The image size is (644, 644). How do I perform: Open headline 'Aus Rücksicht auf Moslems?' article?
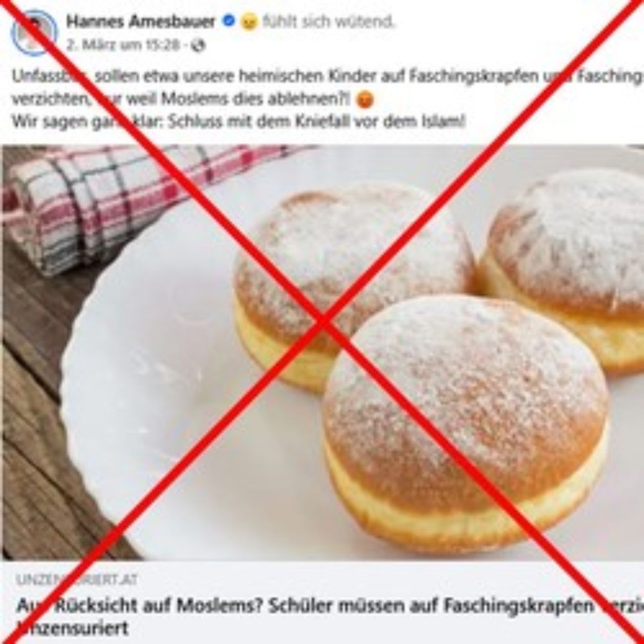pos(330,605)
